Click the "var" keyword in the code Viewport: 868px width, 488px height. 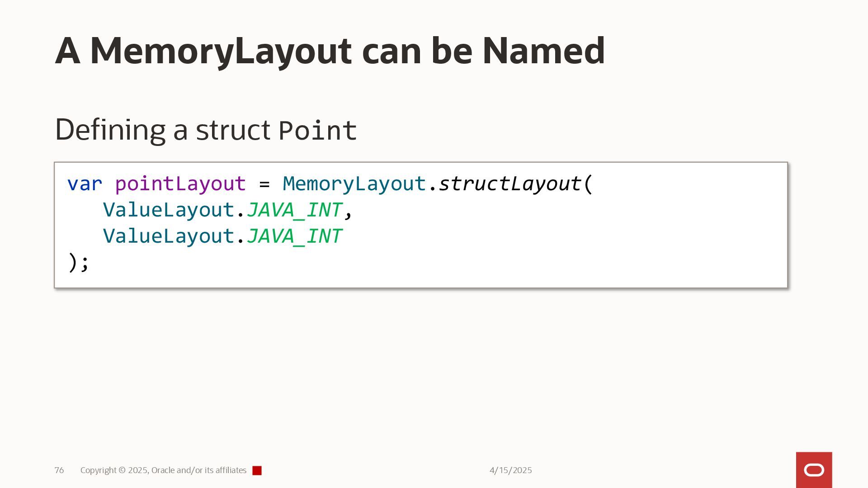point(85,184)
